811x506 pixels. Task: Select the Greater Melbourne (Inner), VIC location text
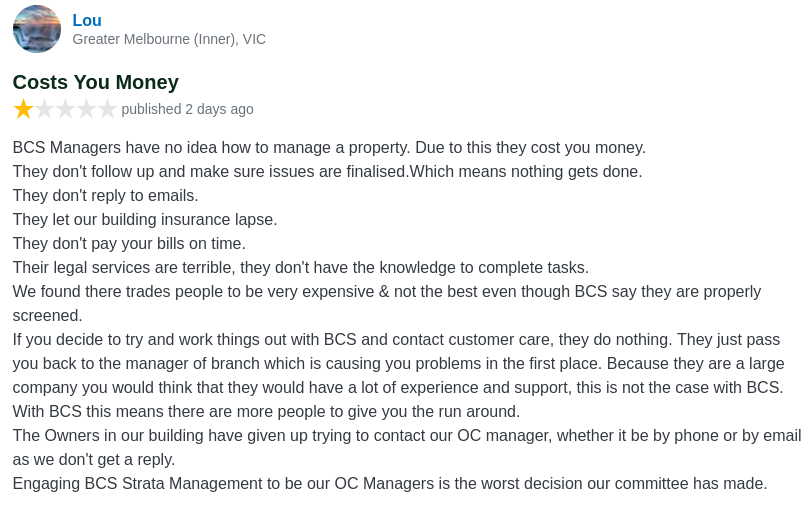[169, 39]
